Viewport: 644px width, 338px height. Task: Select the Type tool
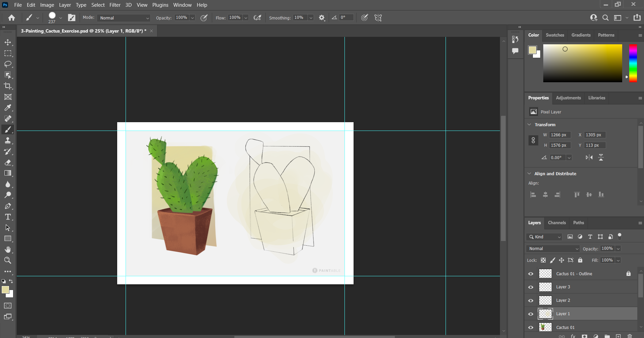pyautogui.click(x=8, y=217)
